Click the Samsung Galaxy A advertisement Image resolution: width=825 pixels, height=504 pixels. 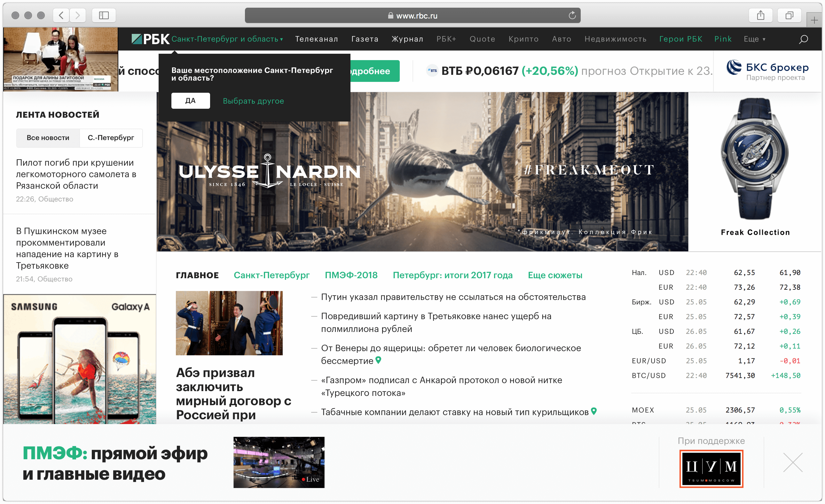[x=80, y=359]
